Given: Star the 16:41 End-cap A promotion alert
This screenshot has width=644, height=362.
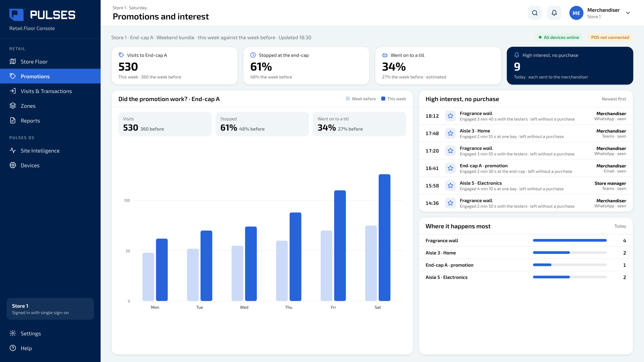Looking at the screenshot, I should [x=450, y=168].
